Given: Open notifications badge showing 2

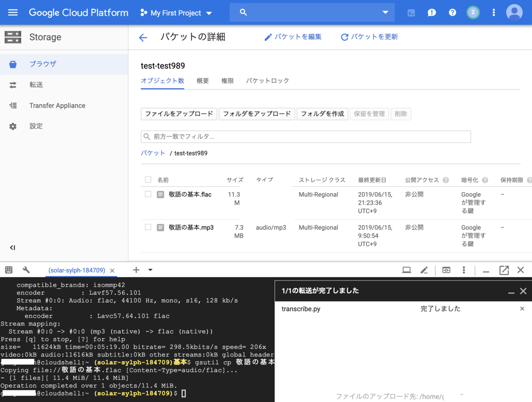Looking at the screenshot, I should (473, 12).
